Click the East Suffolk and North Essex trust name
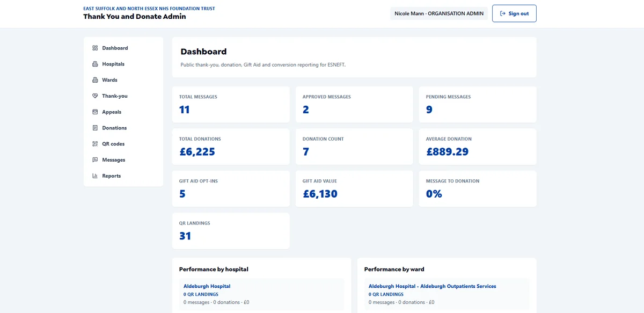Screen dimensions: 644x313 (149, 9)
